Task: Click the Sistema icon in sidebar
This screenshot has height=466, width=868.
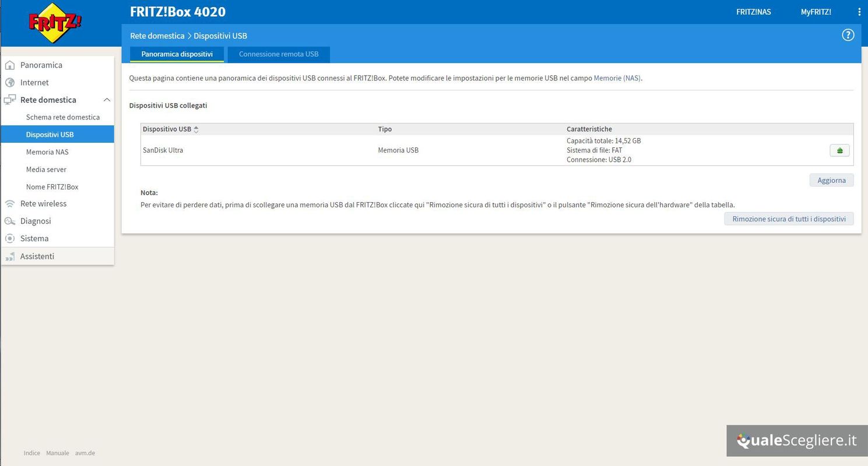Action: click(x=10, y=239)
